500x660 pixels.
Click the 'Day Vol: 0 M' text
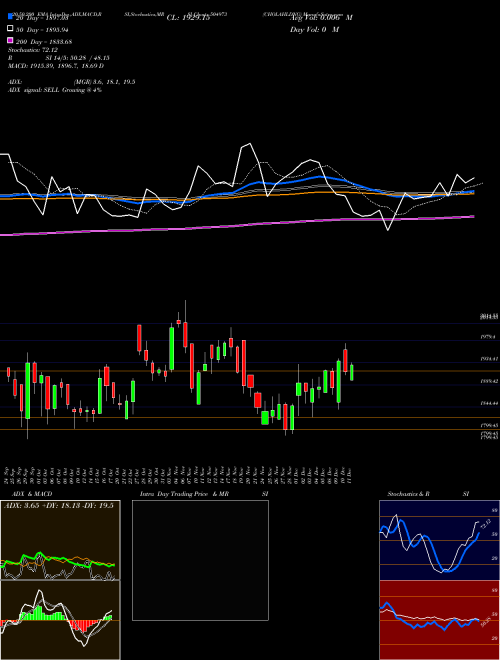[314, 30]
